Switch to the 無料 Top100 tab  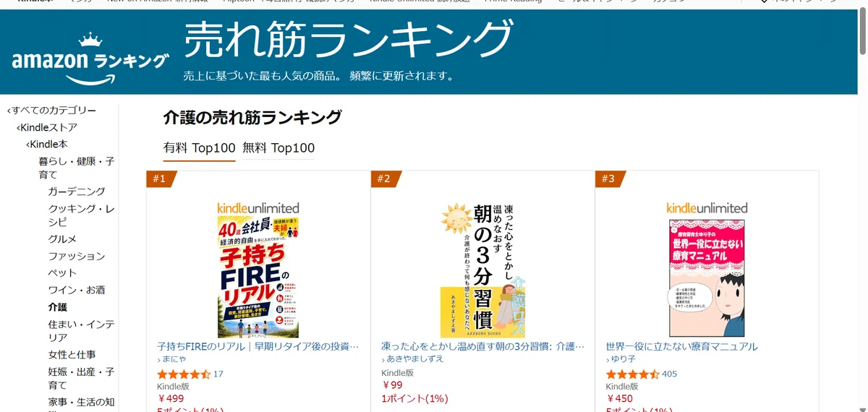tap(278, 148)
